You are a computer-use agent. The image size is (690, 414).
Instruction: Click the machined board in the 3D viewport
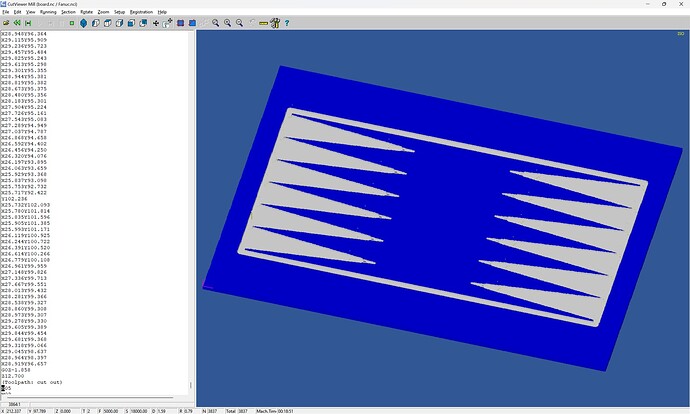[x=442, y=218]
